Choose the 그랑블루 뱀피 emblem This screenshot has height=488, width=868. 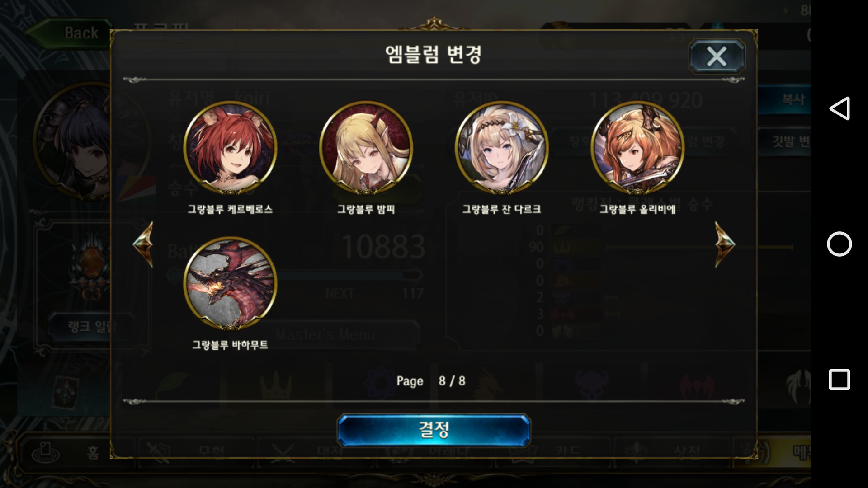click(366, 147)
